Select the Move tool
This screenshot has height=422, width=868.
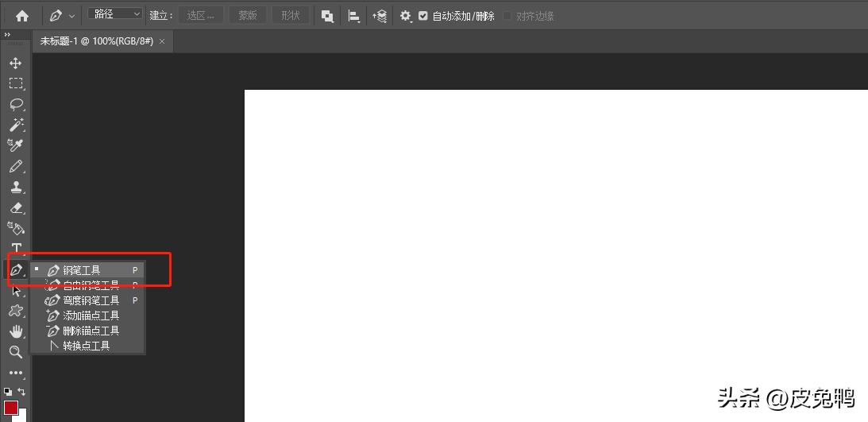click(16, 63)
